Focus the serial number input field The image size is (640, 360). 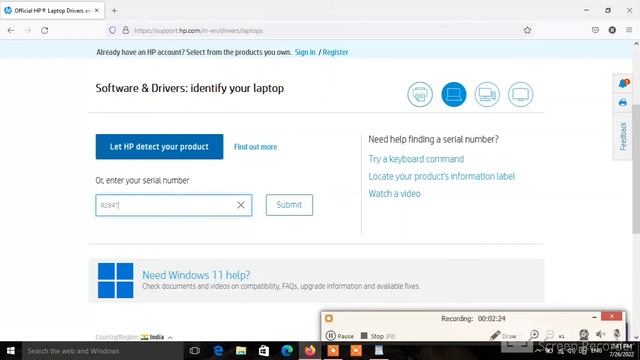(x=173, y=205)
